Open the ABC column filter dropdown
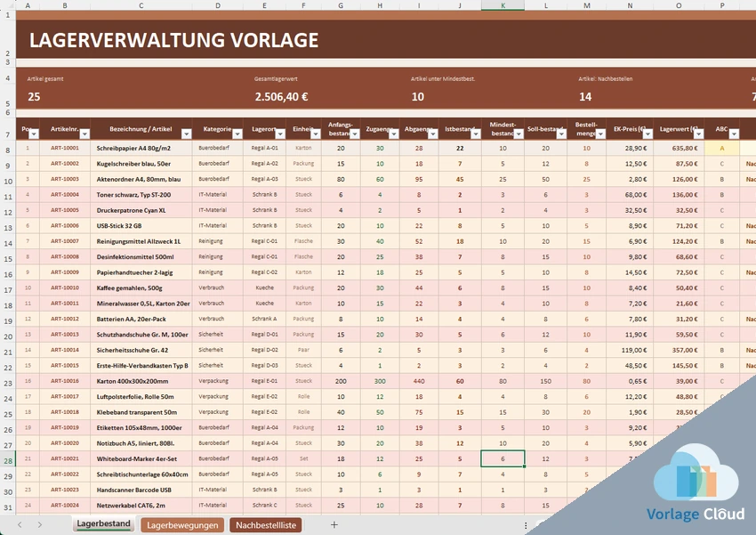756x535 pixels. point(734,134)
